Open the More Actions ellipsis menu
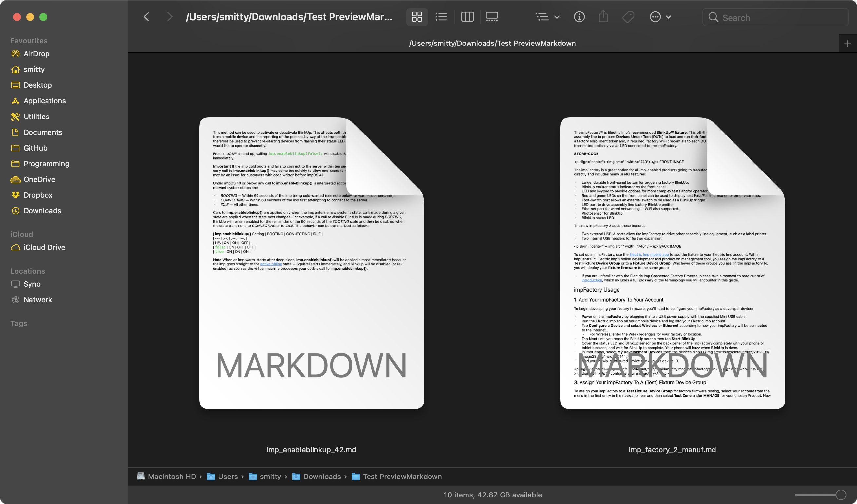Image resolution: width=857 pixels, height=504 pixels. (659, 17)
